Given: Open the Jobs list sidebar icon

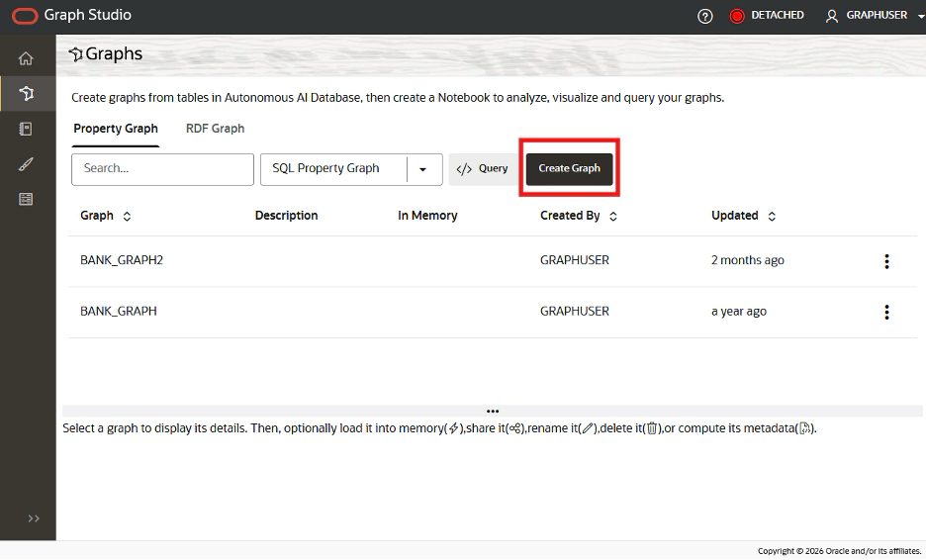Looking at the screenshot, I should (26, 199).
